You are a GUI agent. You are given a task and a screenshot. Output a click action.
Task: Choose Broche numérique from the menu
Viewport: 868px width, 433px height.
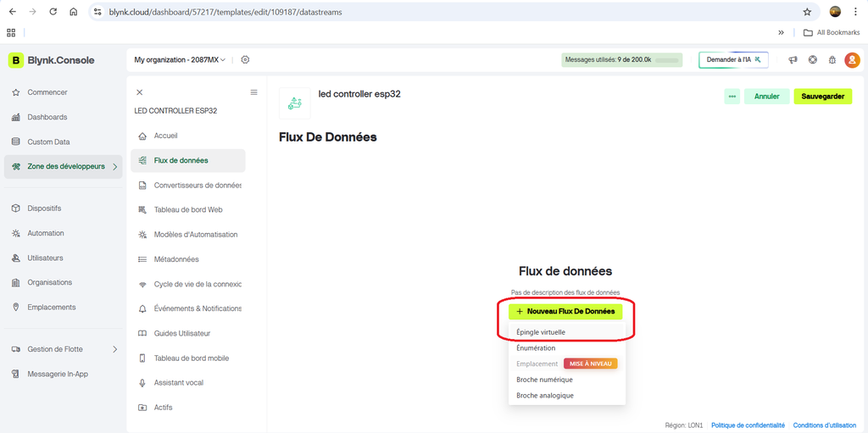pyautogui.click(x=567, y=380)
